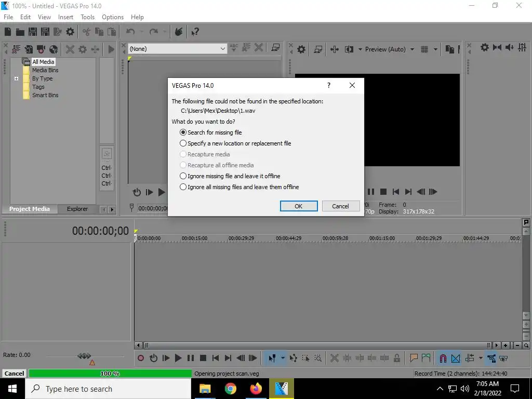
Task: Open the Undo history dropdown arrow
Action: tap(141, 32)
